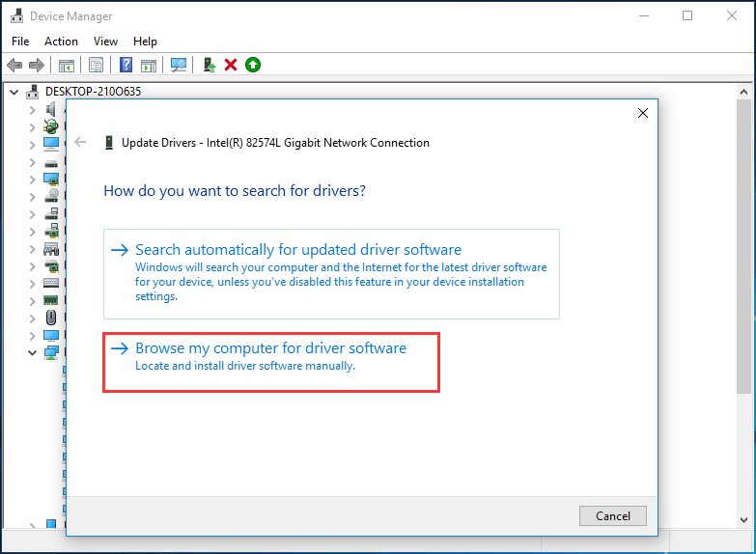Open the File menu
Viewport: 756px width, 554px height.
[x=20, y=42]
